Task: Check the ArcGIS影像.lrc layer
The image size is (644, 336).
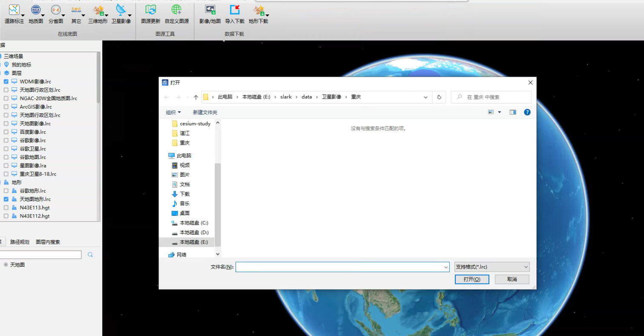Action: (6, 107)
